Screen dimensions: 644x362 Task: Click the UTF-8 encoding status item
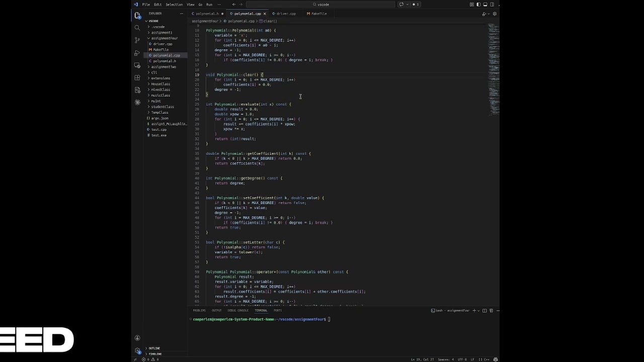462,359
